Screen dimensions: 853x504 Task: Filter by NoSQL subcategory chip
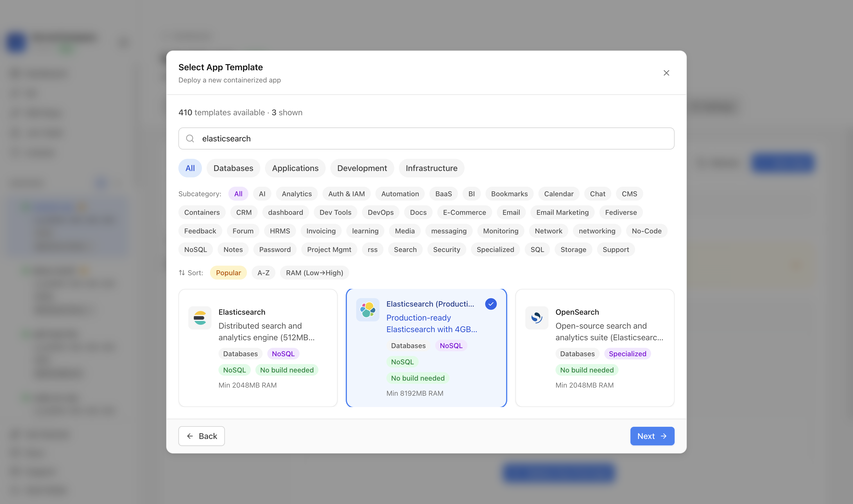pos(196,250)
